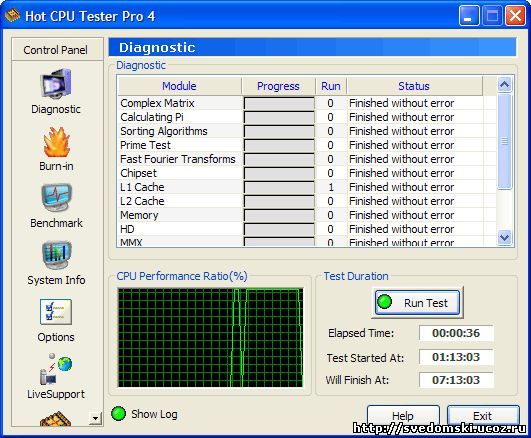This screenshot has height=438, width=531.
Task: Click the Exit button
Action: click(483, 415)
